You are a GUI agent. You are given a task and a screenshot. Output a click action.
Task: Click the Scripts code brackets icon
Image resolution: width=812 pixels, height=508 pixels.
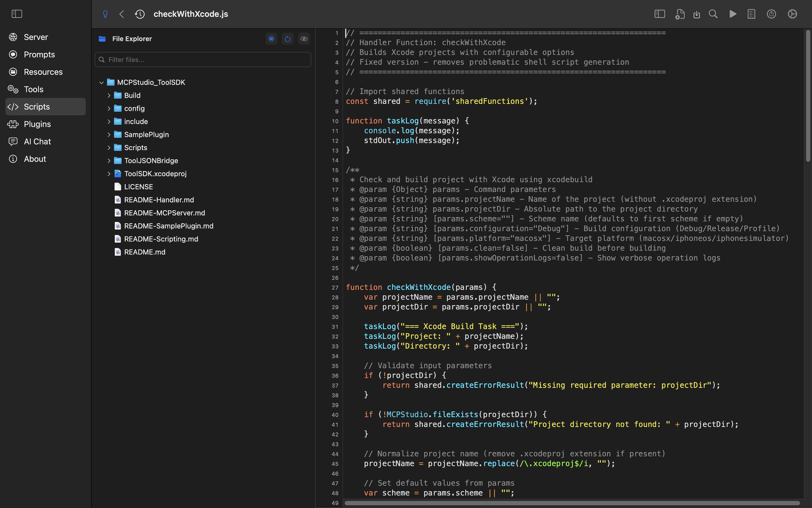tap(13, 107)
